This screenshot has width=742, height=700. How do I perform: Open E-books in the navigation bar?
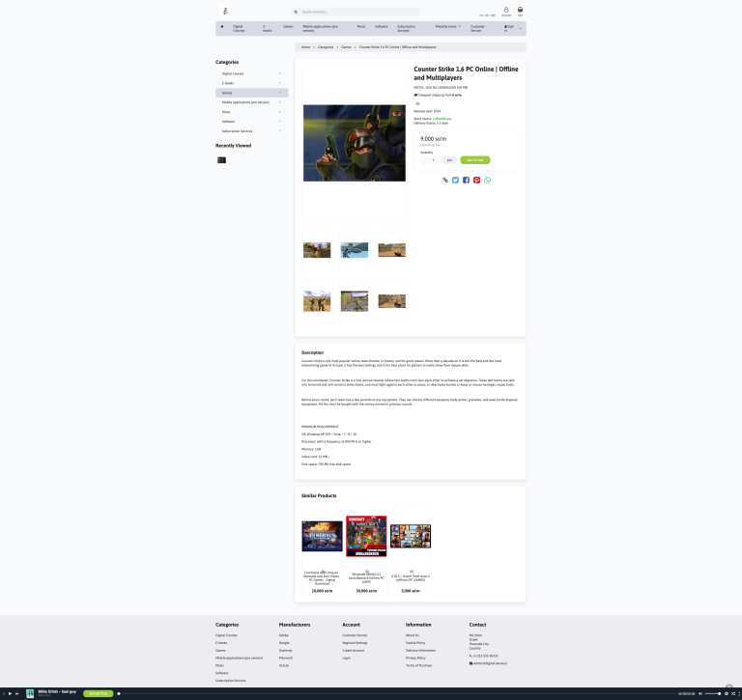267,28
